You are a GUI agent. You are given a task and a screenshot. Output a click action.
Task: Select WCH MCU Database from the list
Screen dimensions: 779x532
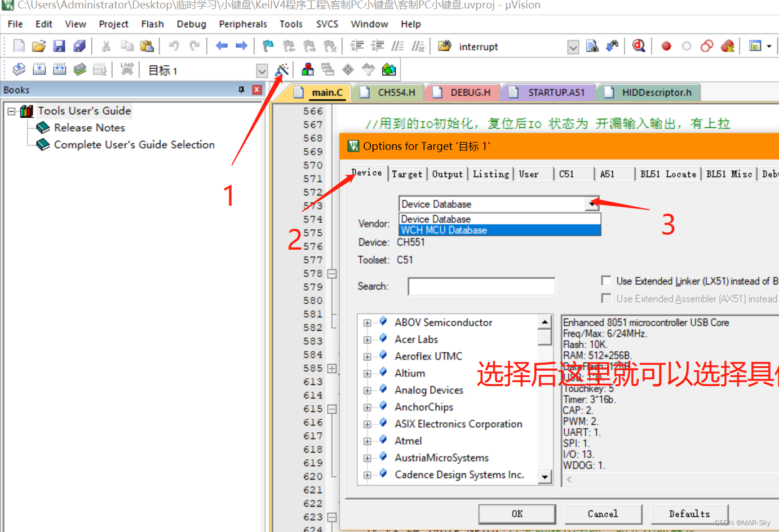coord(500,230)
